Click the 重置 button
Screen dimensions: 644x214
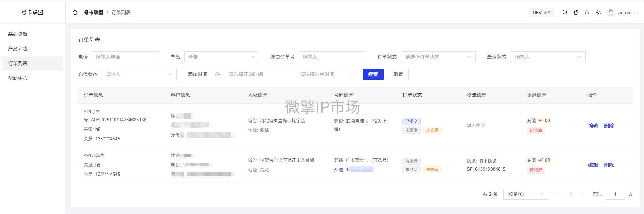398,74
